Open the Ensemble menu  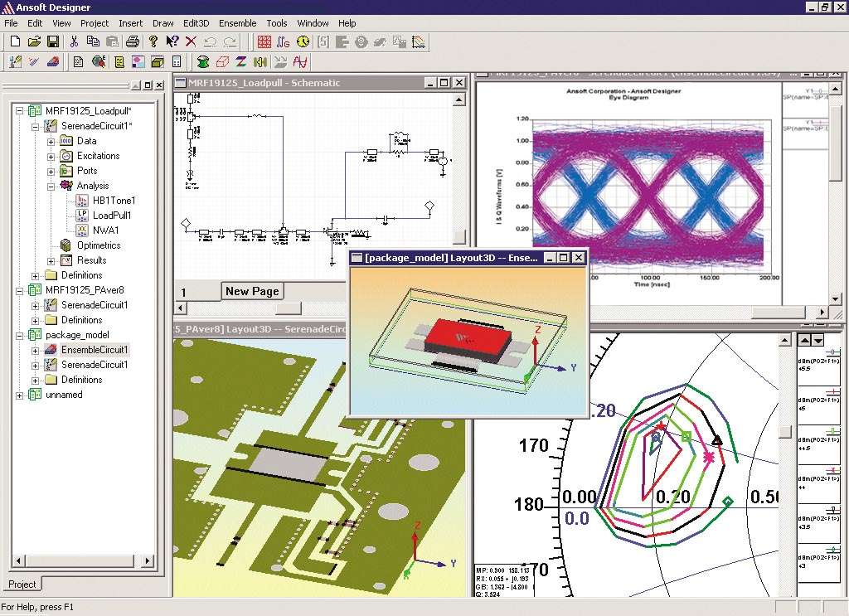pyautogui.click(x=238, y=23)
